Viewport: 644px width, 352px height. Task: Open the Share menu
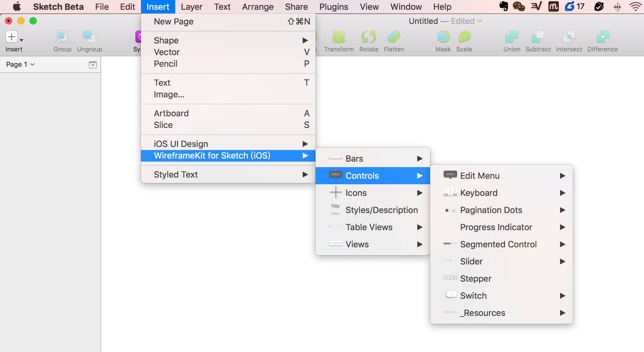point(296,7)
